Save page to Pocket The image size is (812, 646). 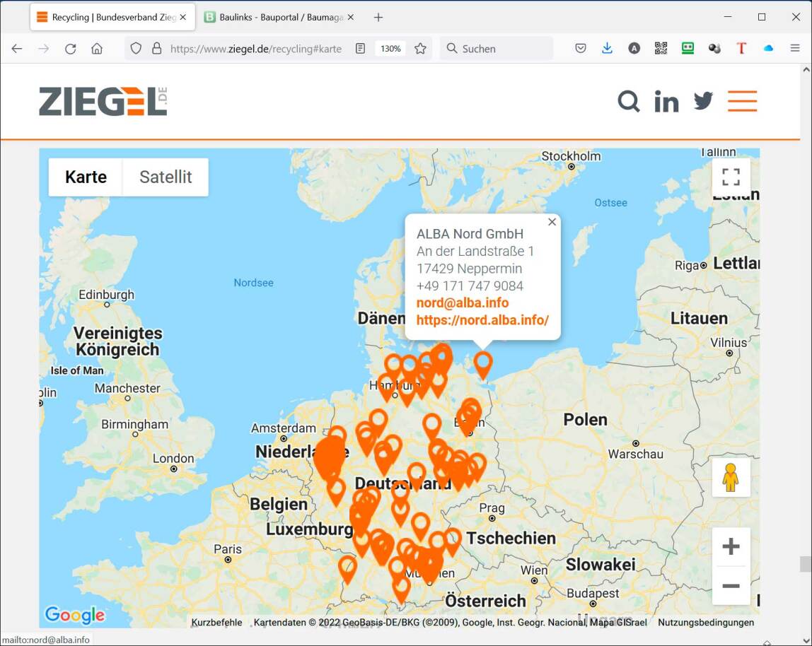pyautogui.click(x=581, y=49)
